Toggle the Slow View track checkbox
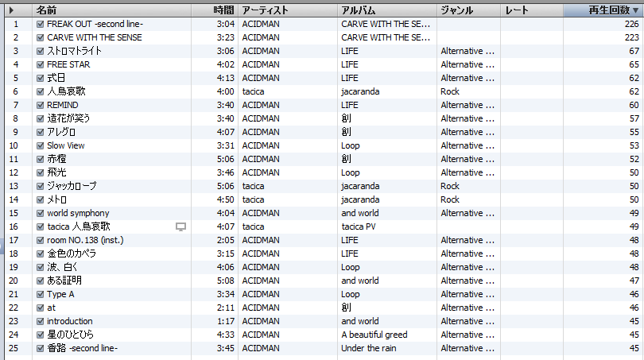644x360 pixels. tap(41, 145)
